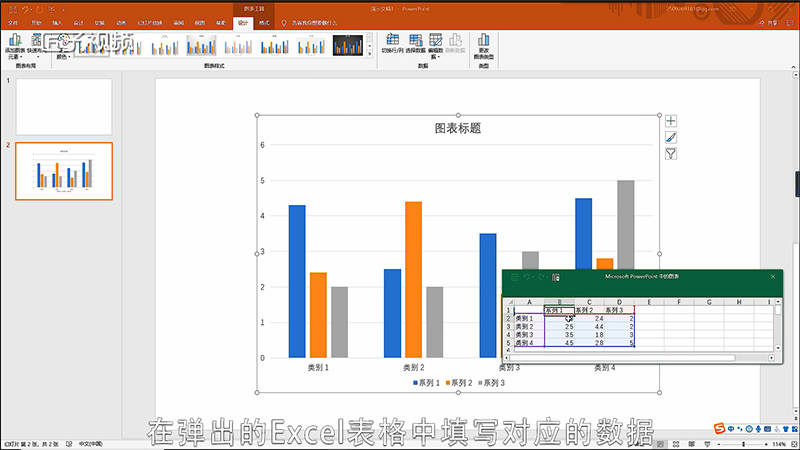
Task: Open the Design tab under Chart Tools
Action: (x=244, y=21)
